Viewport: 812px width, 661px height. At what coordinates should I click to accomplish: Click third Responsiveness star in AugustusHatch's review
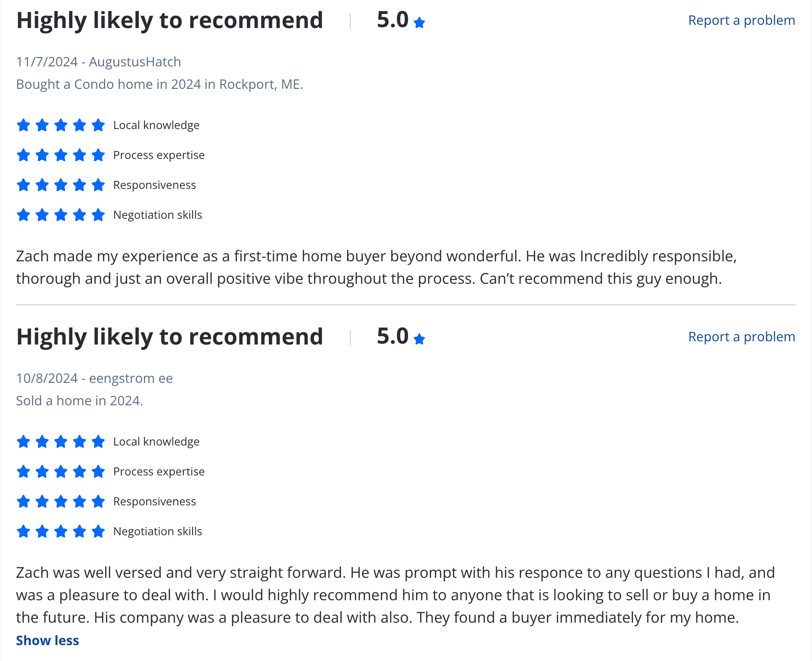tap(61, 185)
